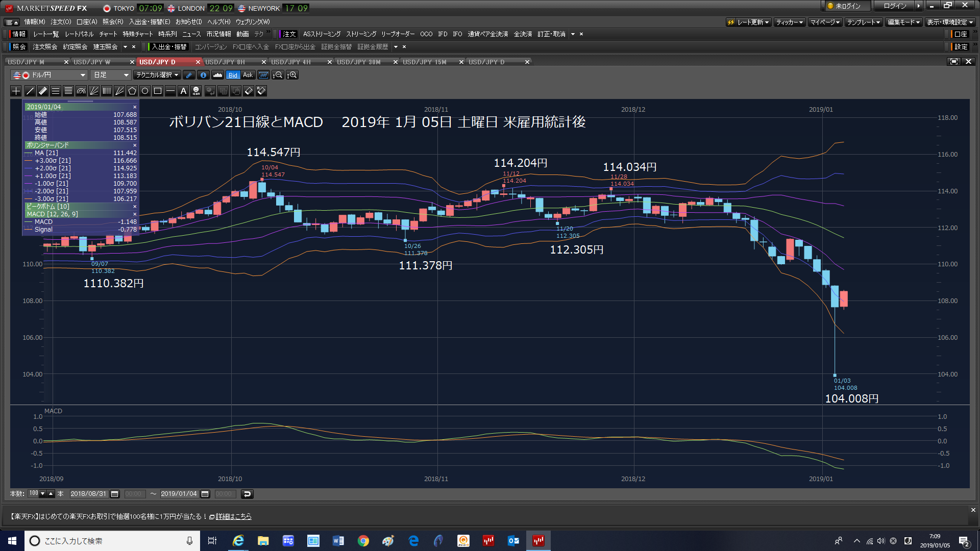This screenshot has height=551, width=980.
Task: Open the 詳細はこちら link
Action: pos(234,517)
